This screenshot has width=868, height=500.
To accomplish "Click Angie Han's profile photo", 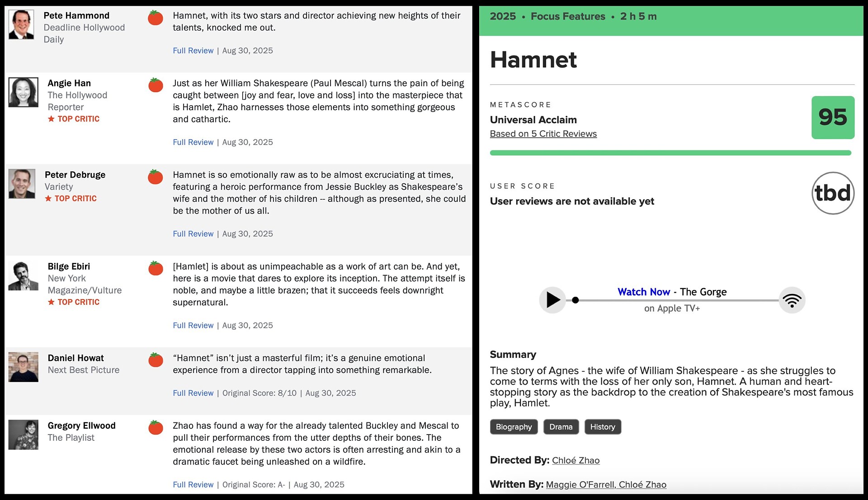I will point(23,92).
